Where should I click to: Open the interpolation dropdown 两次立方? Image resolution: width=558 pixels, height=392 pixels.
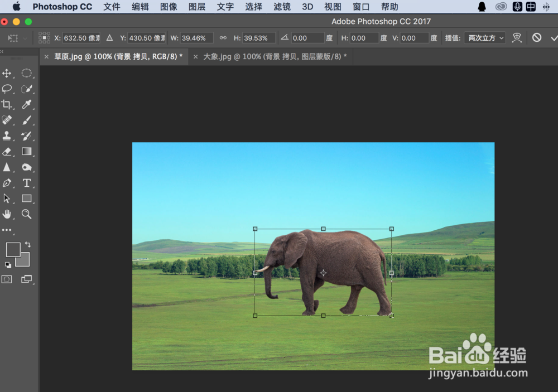(485, 38)
